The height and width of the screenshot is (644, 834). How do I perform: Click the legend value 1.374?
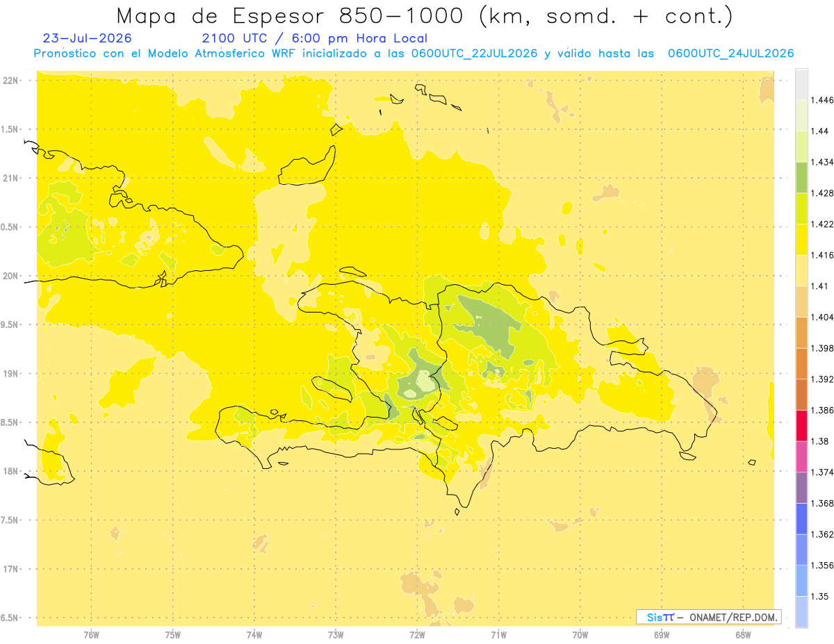pyautogui.click(x=822, y=472)
